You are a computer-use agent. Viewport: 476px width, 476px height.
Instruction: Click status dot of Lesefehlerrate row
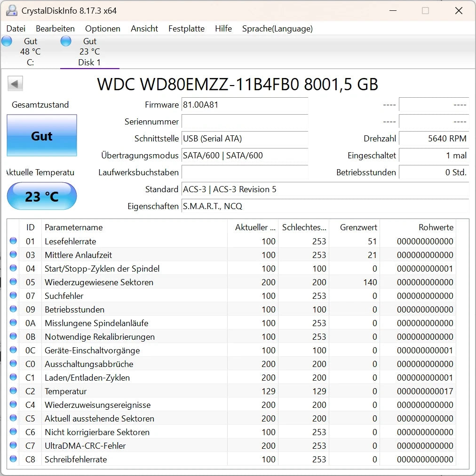pos(13,241)
